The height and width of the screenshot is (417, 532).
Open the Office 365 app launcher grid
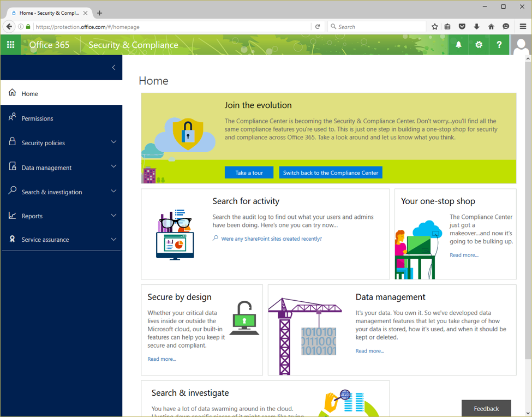coord(10,45)
